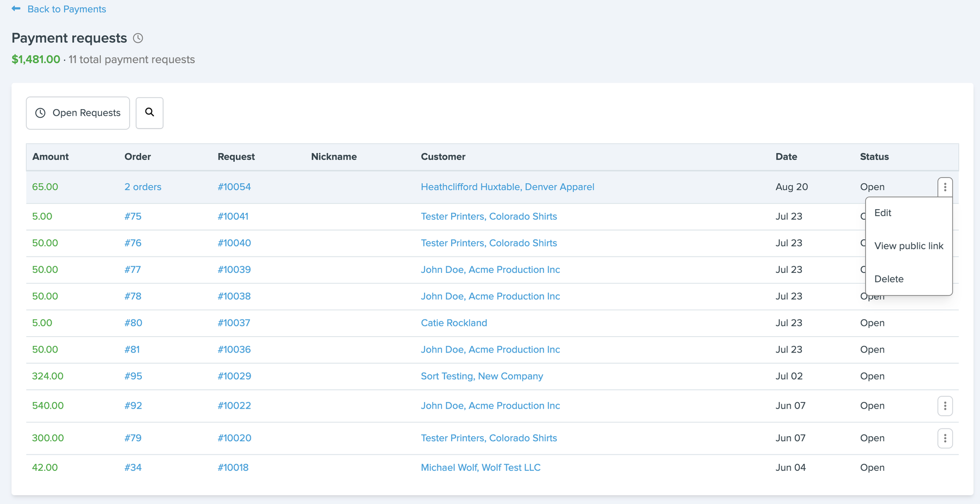Open order #34

tap(133, 467)
